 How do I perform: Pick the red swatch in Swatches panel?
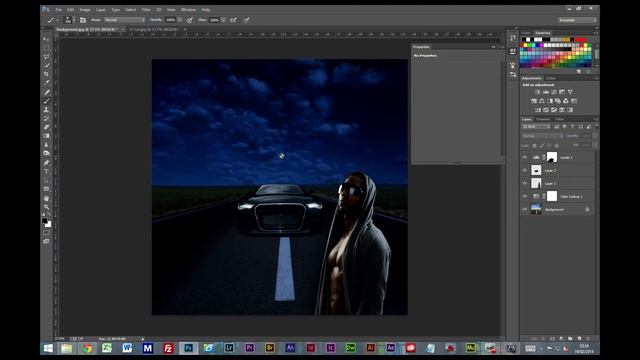[578, 40]
